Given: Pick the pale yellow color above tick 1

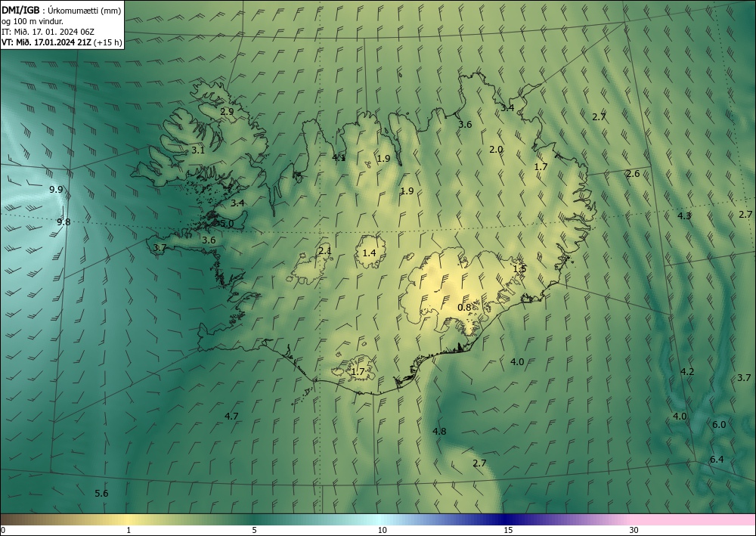Looking at the screenshot, I should click(x=129, y=519).
